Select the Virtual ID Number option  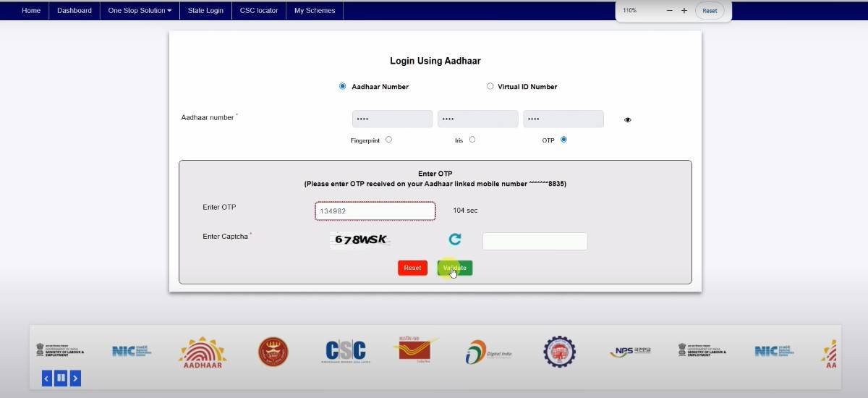click(490, 86)
